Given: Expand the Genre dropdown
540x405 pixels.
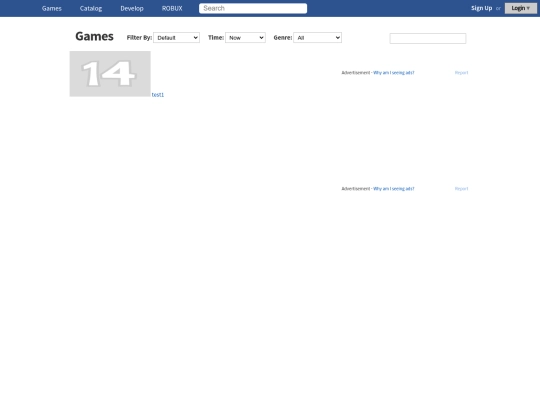Looking at the screenshot, I should (317, 38).
